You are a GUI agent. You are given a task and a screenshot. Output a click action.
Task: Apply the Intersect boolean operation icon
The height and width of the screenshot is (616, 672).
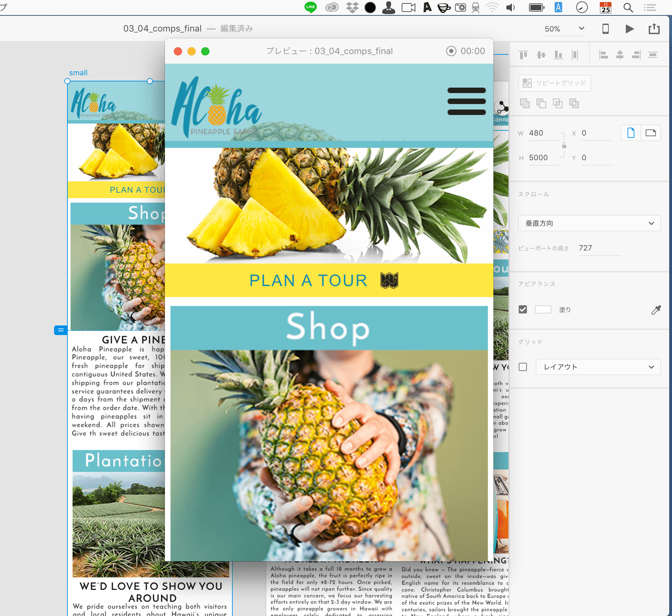point(558,103)
